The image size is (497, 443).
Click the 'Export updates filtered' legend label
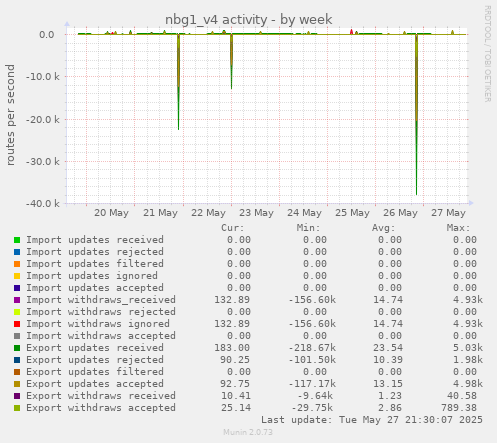(x=95, y=372)
